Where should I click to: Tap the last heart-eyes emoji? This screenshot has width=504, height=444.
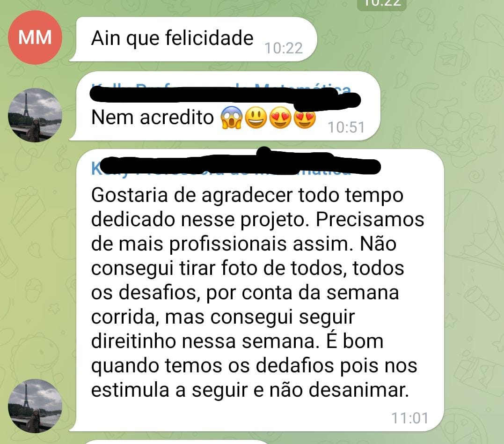click(x=305, y=118)
